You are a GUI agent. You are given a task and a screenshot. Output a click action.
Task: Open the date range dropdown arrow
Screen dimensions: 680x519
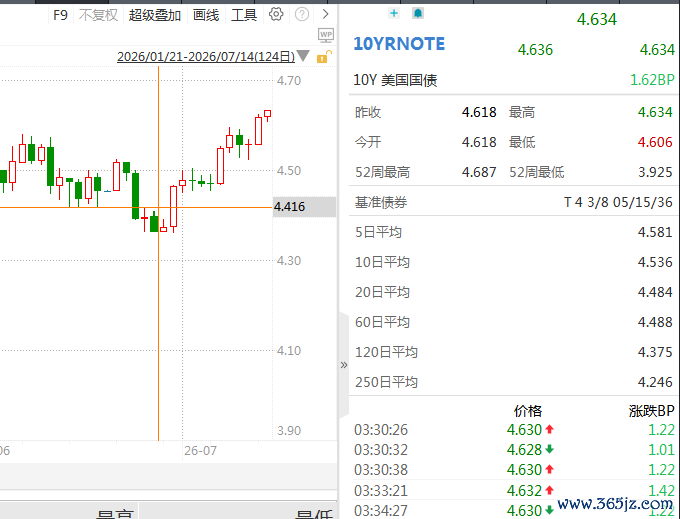click(303, 56)
